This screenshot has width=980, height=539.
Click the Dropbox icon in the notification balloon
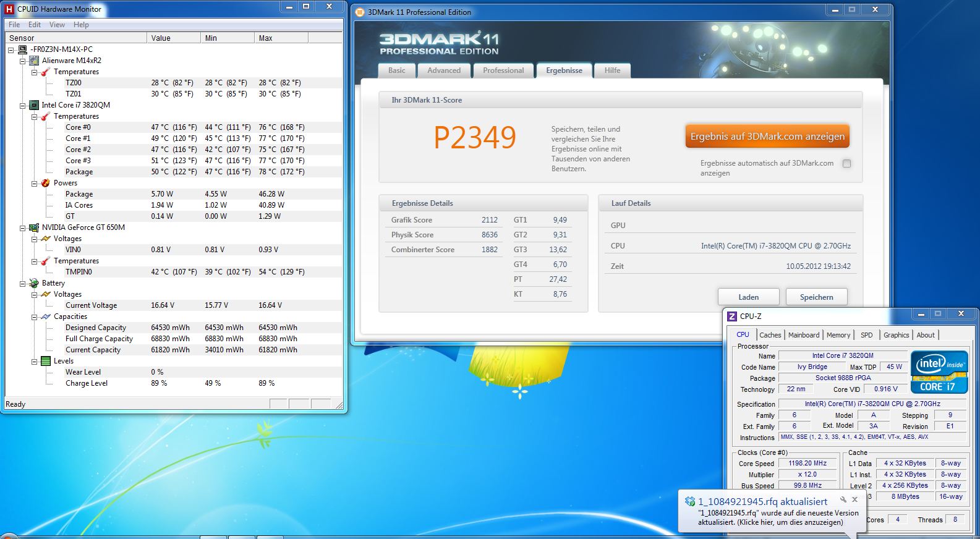click(690, 502)
